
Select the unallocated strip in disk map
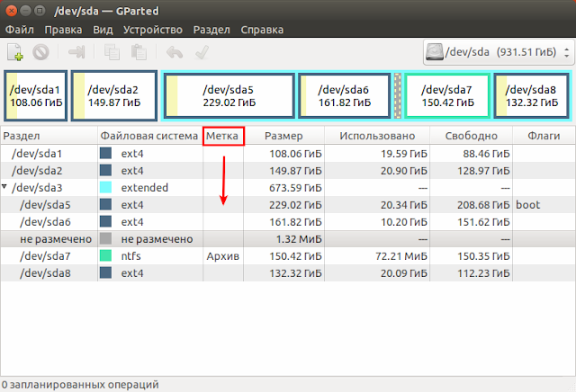(x=398, y=96)
